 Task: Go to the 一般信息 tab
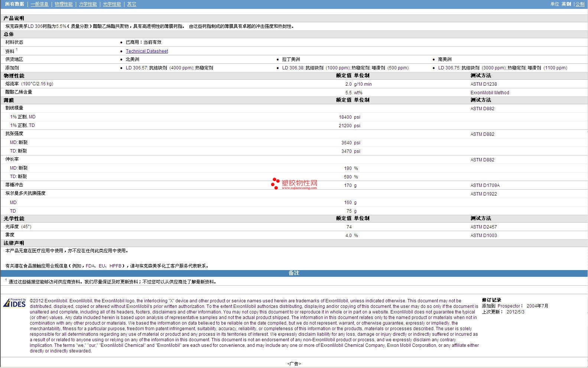[39, 4]
